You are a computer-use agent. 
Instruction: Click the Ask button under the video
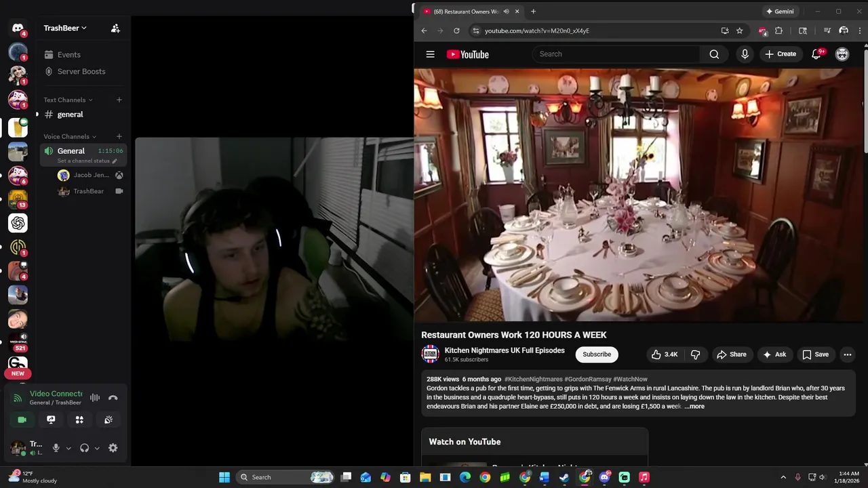[774, 354]
